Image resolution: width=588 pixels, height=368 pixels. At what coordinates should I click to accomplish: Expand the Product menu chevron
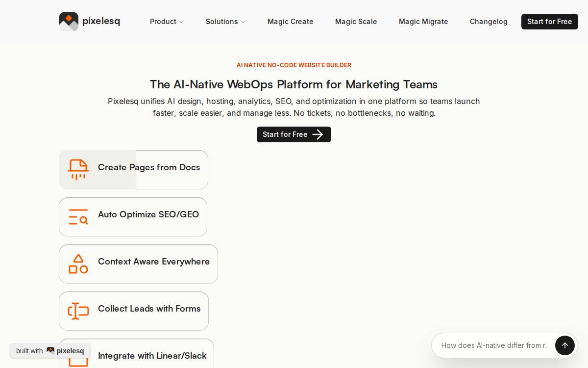[181, 22]
